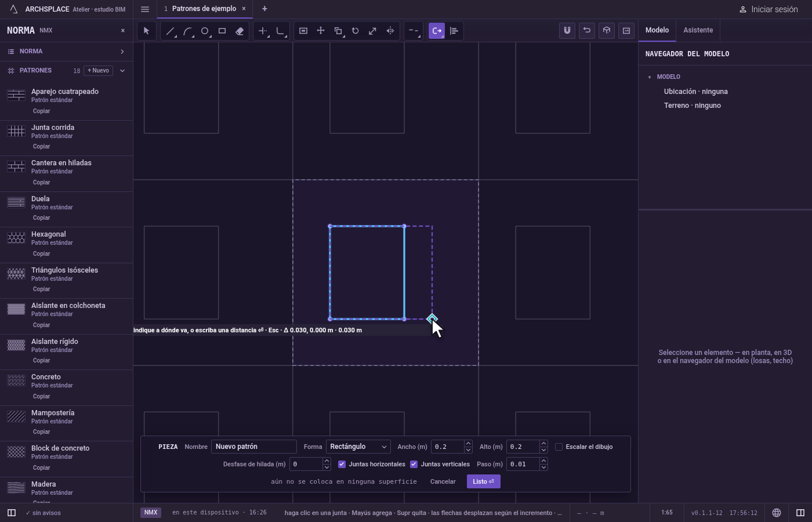Click the Nombre text field
This screenshot has height=522, width=812.
(254, 447)
